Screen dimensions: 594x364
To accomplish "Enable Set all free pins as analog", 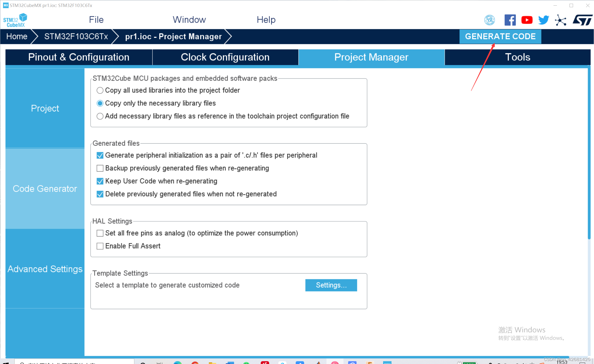I will coord(100,233).
